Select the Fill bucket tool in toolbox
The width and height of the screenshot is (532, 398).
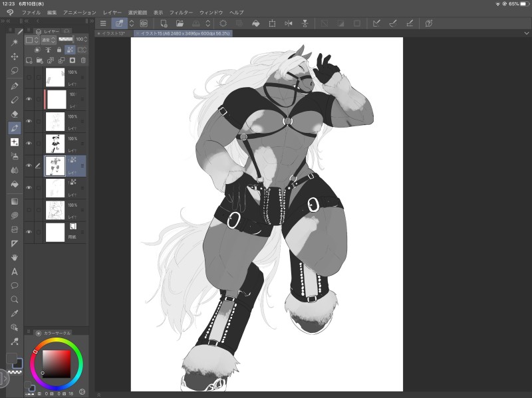15,185
